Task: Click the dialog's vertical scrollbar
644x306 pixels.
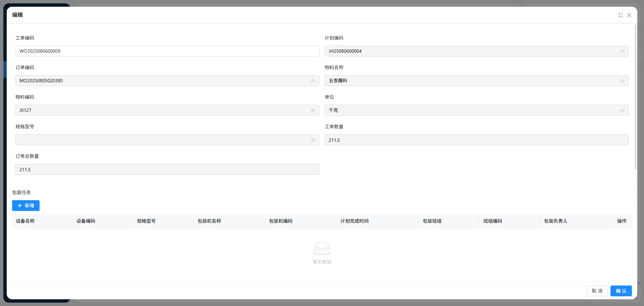Action: tap(635, 97)
